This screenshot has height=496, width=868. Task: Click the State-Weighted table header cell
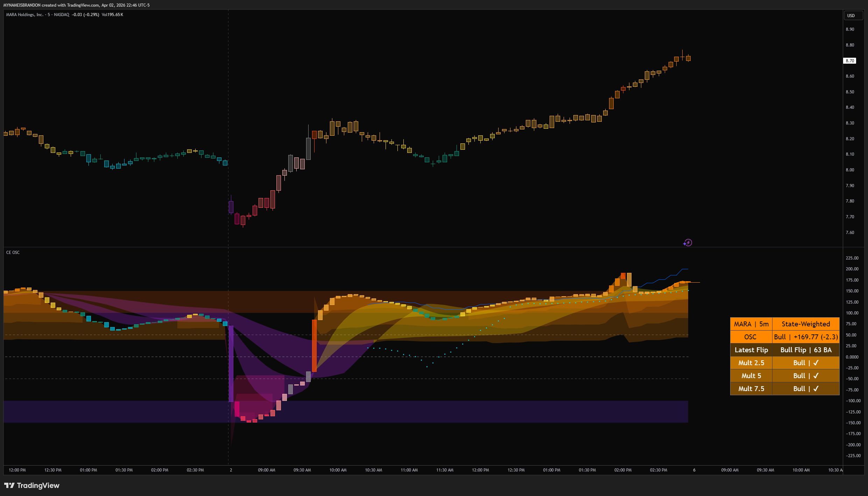tap(806, 324)
